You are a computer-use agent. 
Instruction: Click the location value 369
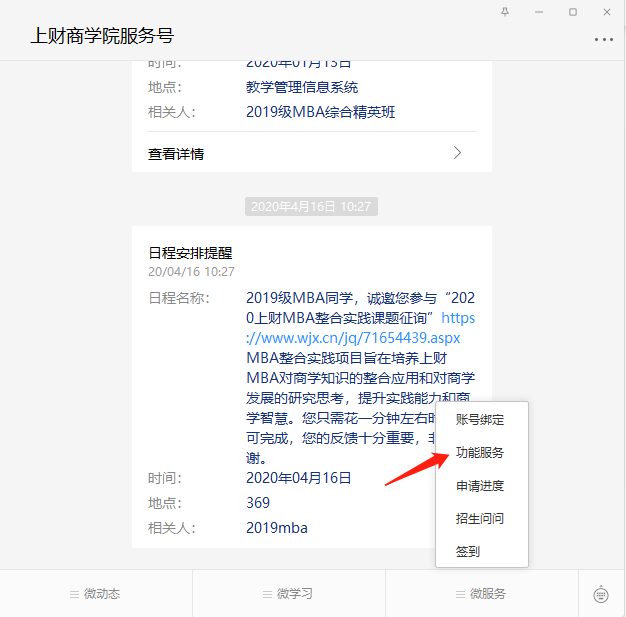(x=258, y=503)
